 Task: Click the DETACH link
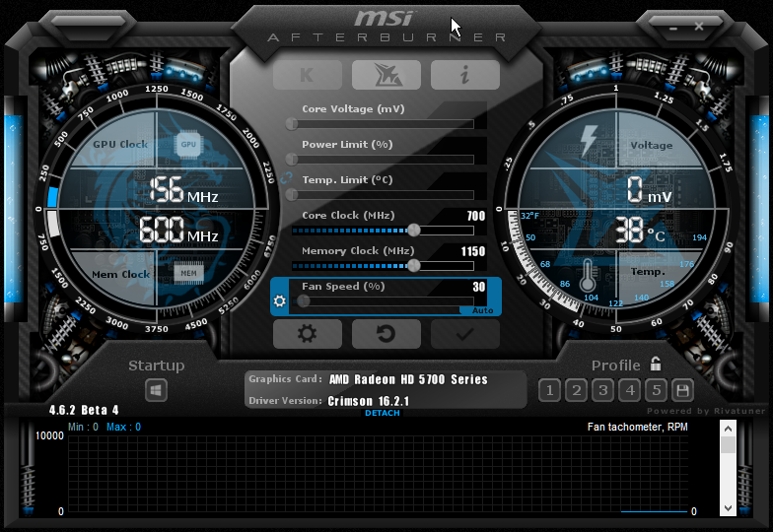(383, 413)
